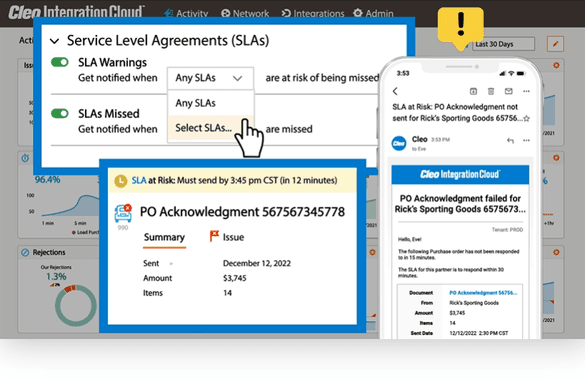Viewport: 585px width, 382px height.
Task: Click the orange pencil edit icon
Action: pos(555,44)
